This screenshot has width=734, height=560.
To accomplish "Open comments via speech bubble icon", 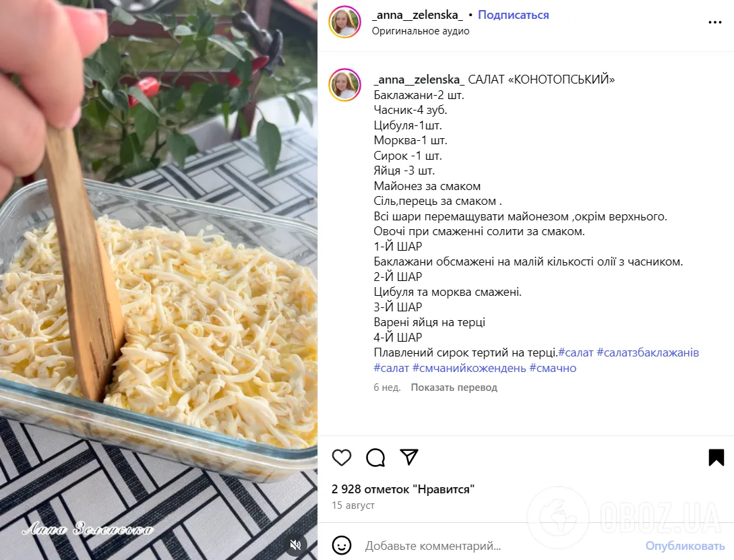I will point(375,458).
